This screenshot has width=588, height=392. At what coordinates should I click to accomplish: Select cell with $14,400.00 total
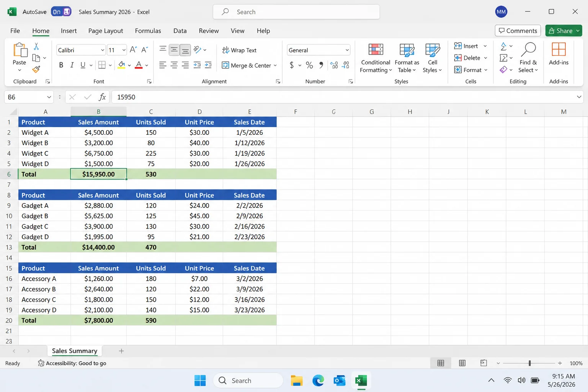click(x=98, y=247)
